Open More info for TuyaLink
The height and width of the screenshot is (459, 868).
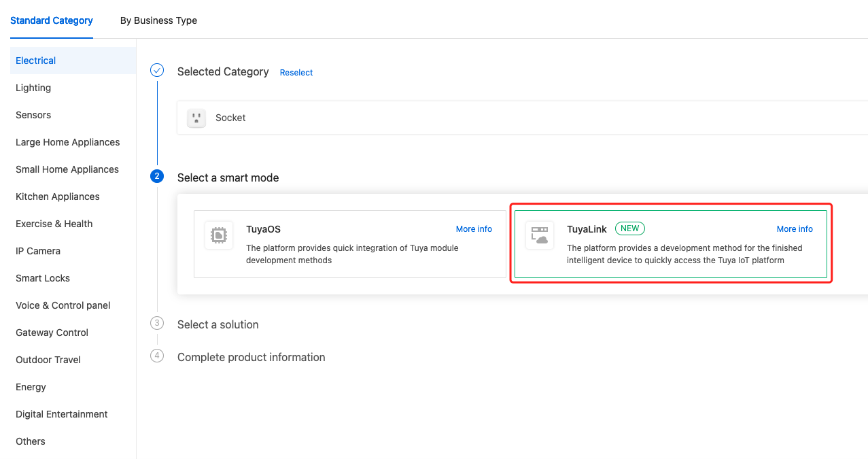coord(795,229)
